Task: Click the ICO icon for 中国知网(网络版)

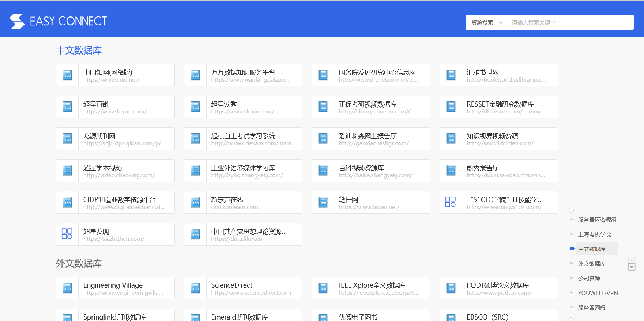Action: coord(68,75)
